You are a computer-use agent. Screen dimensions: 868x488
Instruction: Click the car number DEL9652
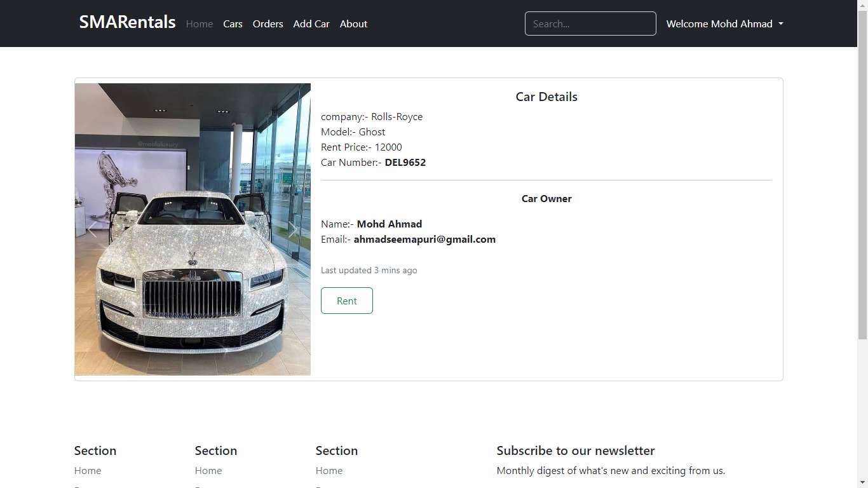405,163
